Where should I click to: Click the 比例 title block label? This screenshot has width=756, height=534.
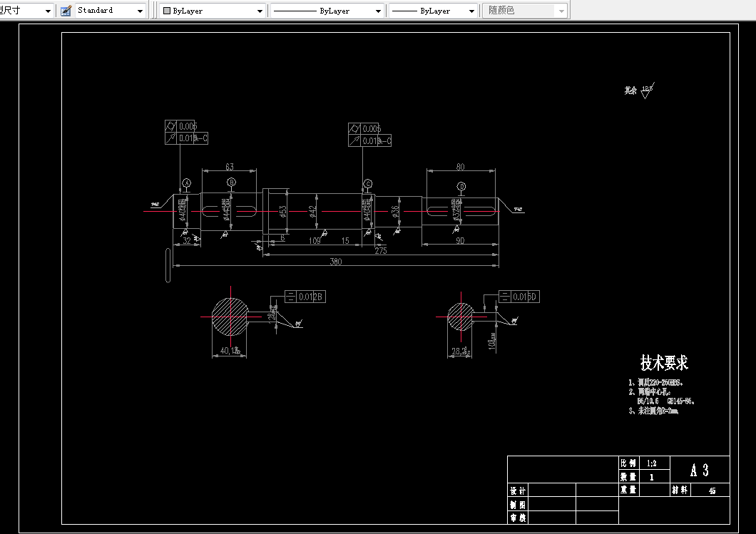pyautogui.click(x=628, y=463)
